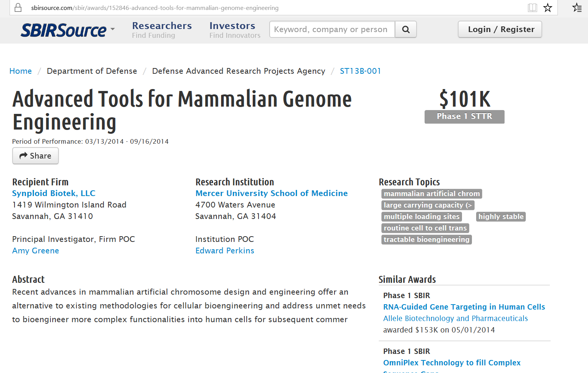Click the magnifying glass search button

[405, 29]
